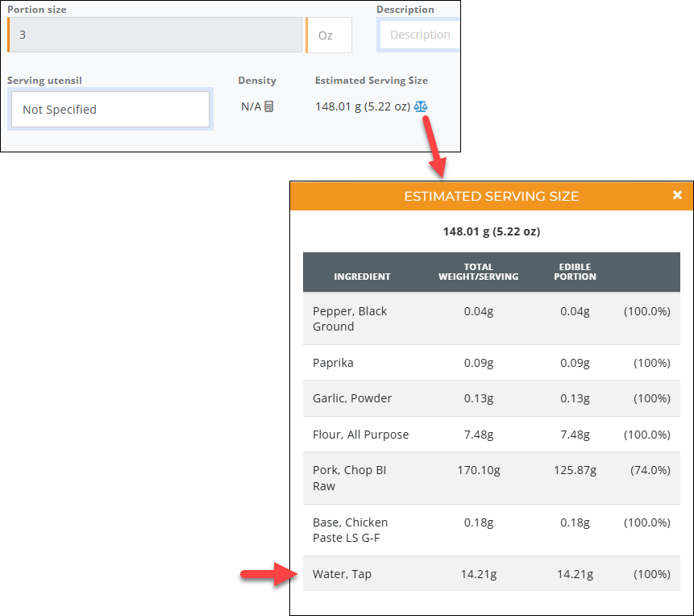Select the Water, Tap ingredient

pyautogui.click(x=342, y=574)
